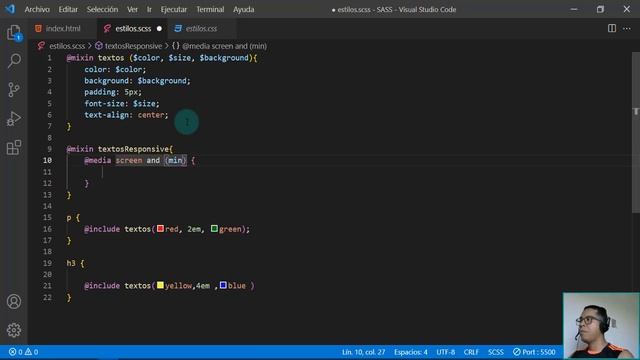Click '$background' parameter on line 1

point(224,58)
